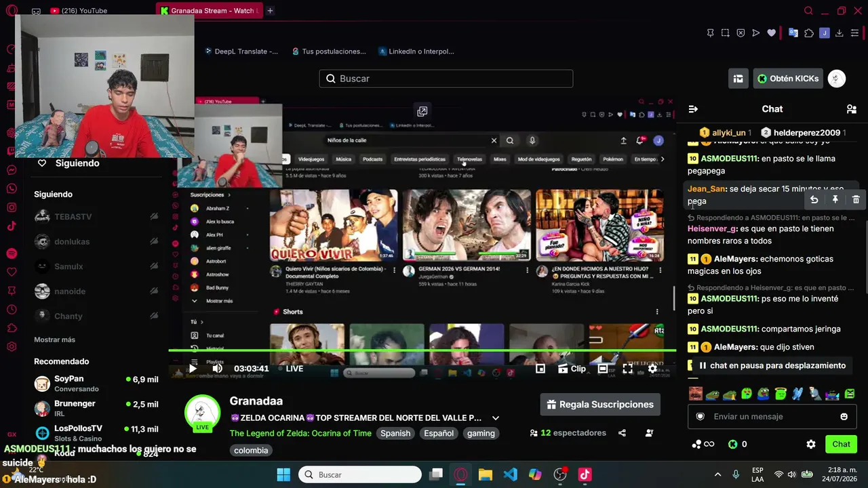The width and height of the screenshot is (868, 488).
Task: Open the Spotify icon in Opera sidebar
Action: (x=12, y=253)
